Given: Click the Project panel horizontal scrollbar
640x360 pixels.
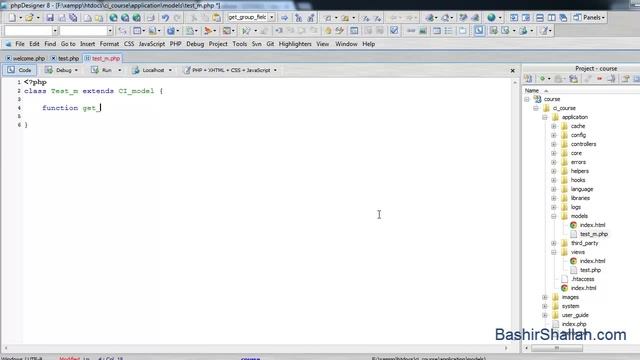Looking at the screenshot, I should pyautogui.click(x=557, y=348).
